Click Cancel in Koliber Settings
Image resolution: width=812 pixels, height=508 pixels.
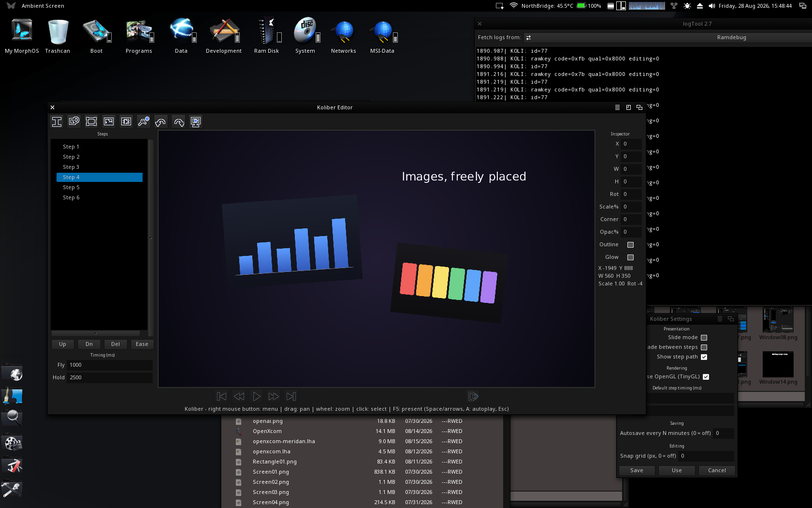click(x=717, y=470)
